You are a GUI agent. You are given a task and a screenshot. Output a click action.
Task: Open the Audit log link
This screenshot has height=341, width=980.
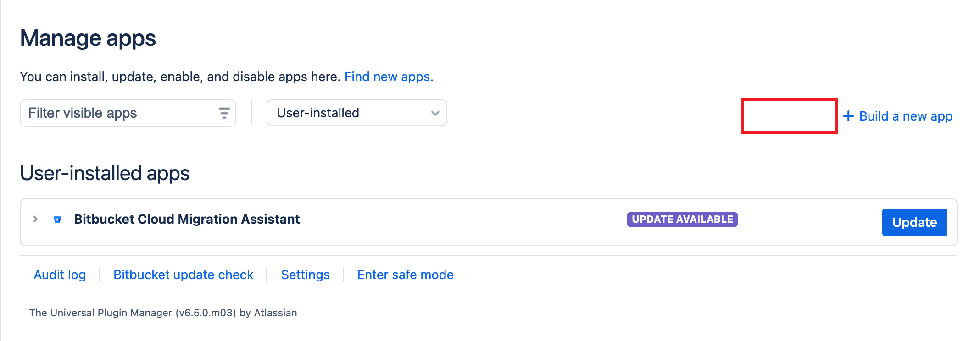tap(60, 275)
